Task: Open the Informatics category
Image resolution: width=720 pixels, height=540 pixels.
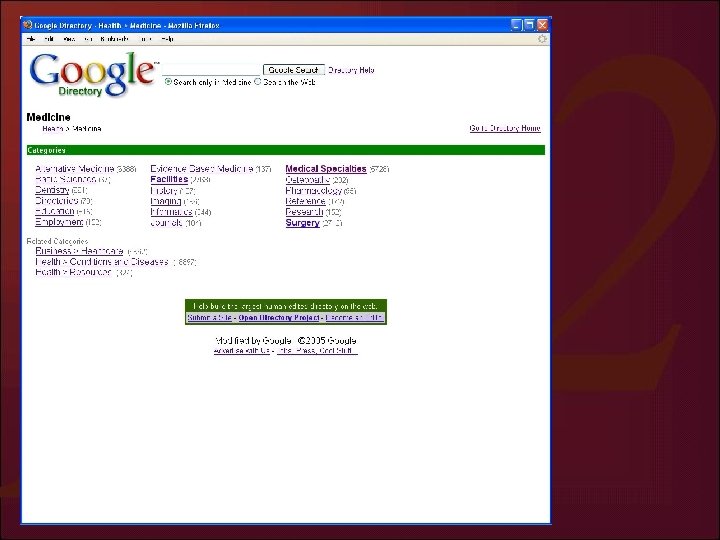Action: pos(171,212)
